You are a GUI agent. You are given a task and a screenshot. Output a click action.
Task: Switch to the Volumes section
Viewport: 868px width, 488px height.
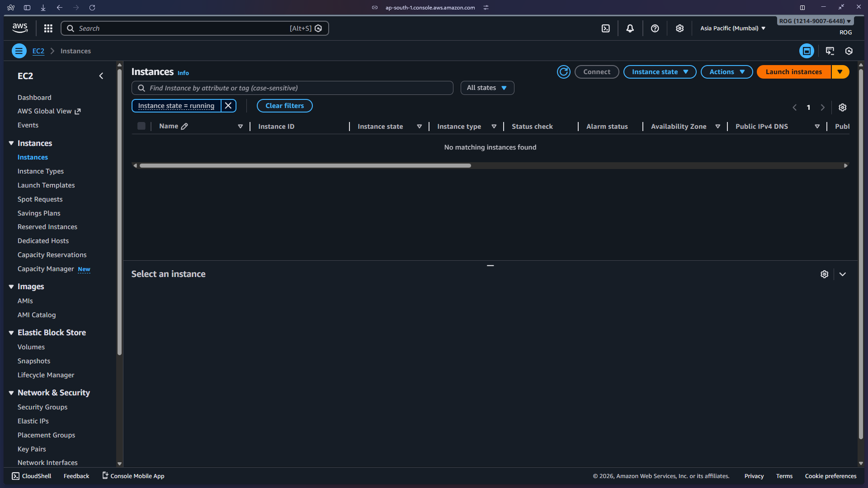[x=31, y=347]
